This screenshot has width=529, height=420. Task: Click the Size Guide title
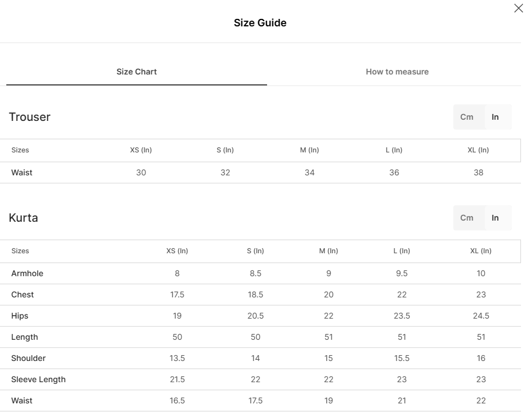[260, 23]
